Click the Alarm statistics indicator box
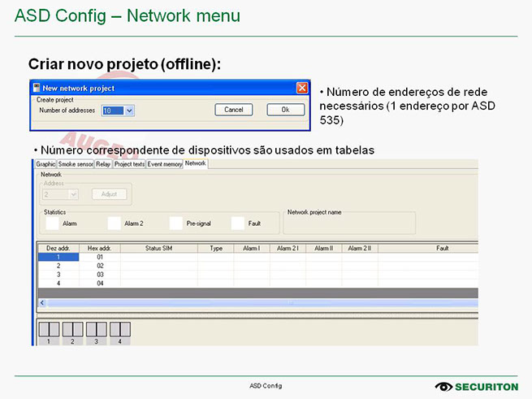This screenshot has width=532, height=399. click(53, 222)
